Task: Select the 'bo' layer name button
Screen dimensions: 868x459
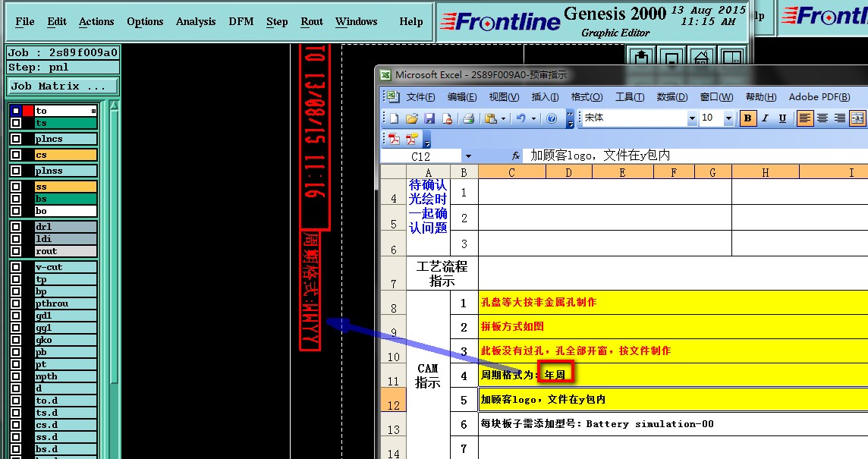Action: click(65, 211)
